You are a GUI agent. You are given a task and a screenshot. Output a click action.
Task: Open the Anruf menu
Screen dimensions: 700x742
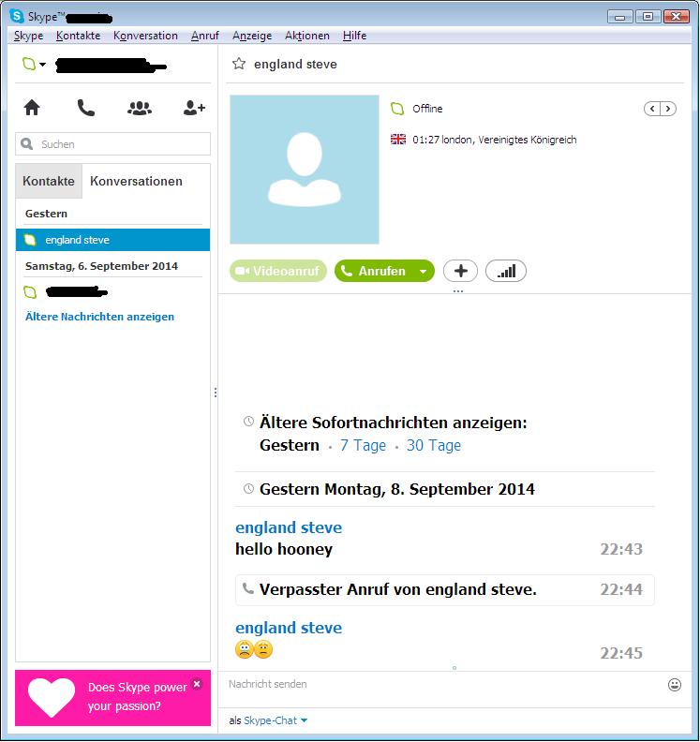pos(205,36)
